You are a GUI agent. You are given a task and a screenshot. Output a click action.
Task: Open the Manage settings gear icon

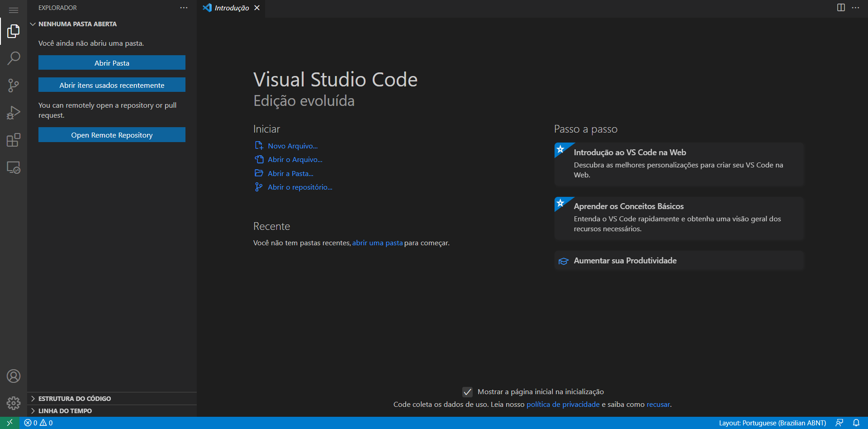14,403
